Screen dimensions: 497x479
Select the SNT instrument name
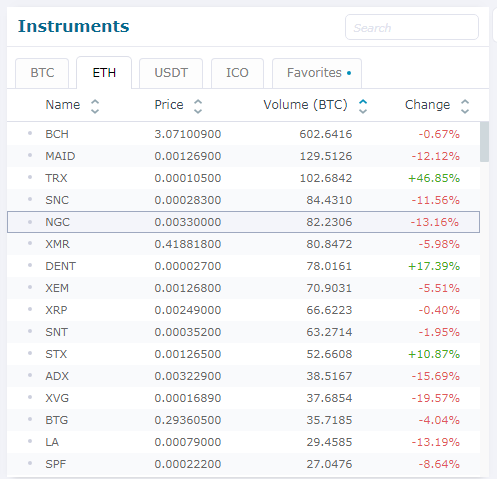[57, 332]
